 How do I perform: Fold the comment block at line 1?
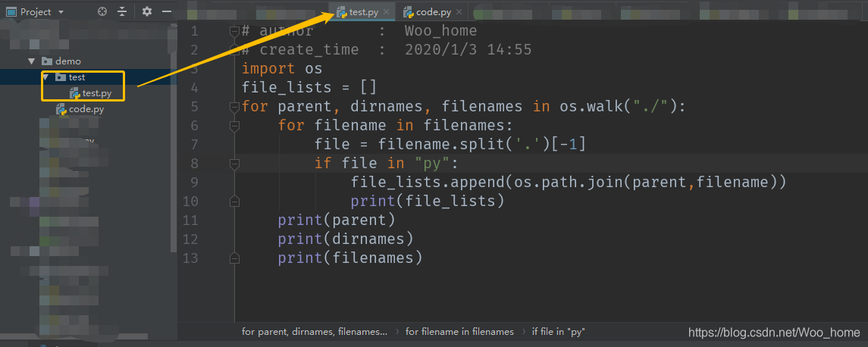pyautogui.click(x=234, y=31)
